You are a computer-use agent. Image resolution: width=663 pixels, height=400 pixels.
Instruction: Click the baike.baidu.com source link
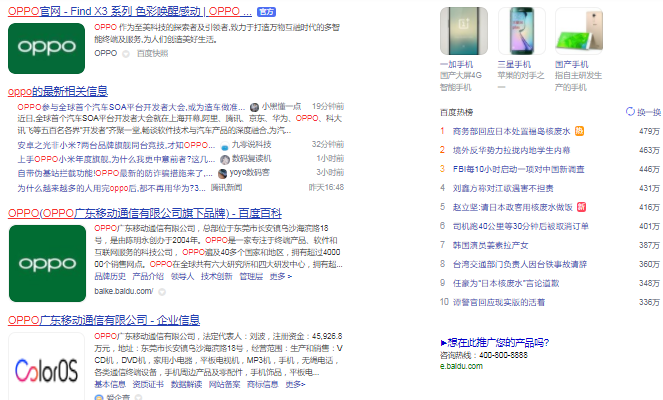(123, 291)
